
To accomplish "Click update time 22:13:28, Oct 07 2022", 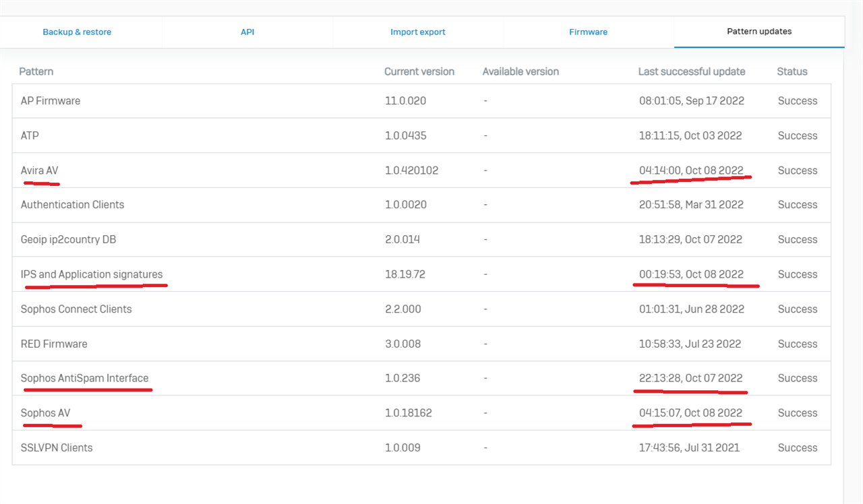I will [x=691, y=378].
